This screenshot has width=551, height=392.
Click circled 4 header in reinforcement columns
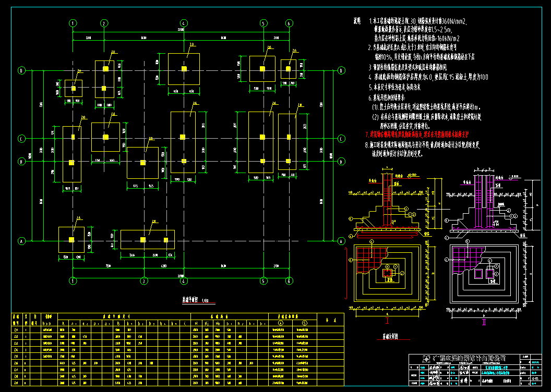280,323
